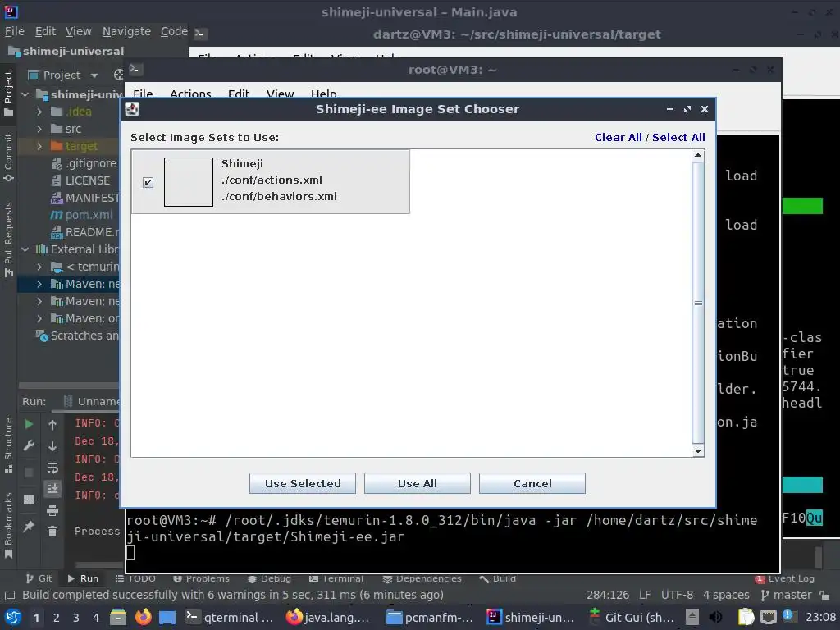The height and width of the screenshot is (630, 840).
Task: Open Run tool window tab at bottom
Action: [83, 578]
